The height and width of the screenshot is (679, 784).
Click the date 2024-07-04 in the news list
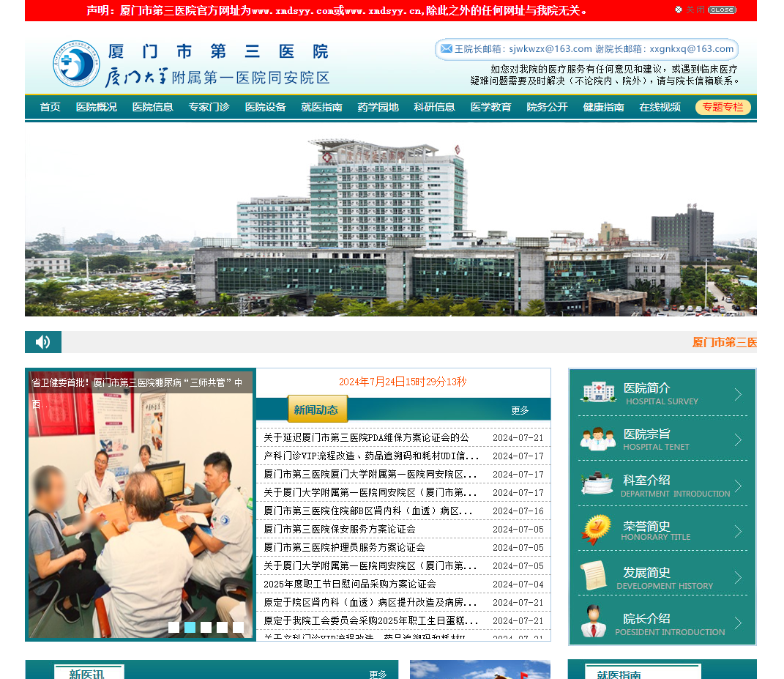click(518, 584)
